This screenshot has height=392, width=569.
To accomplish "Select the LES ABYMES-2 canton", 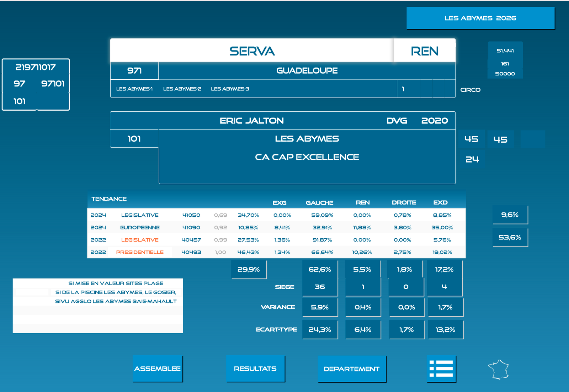I will pos(182,89).
